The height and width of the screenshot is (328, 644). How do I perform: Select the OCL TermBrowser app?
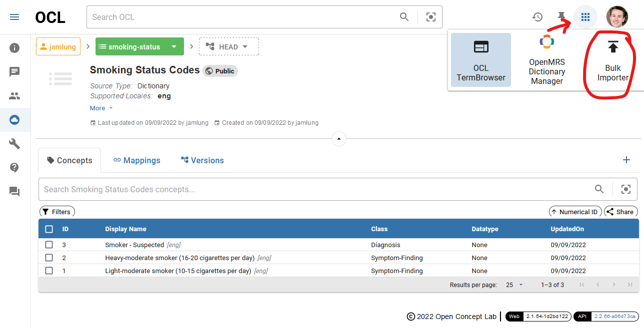pyautogui.click(x=481, y=60)
